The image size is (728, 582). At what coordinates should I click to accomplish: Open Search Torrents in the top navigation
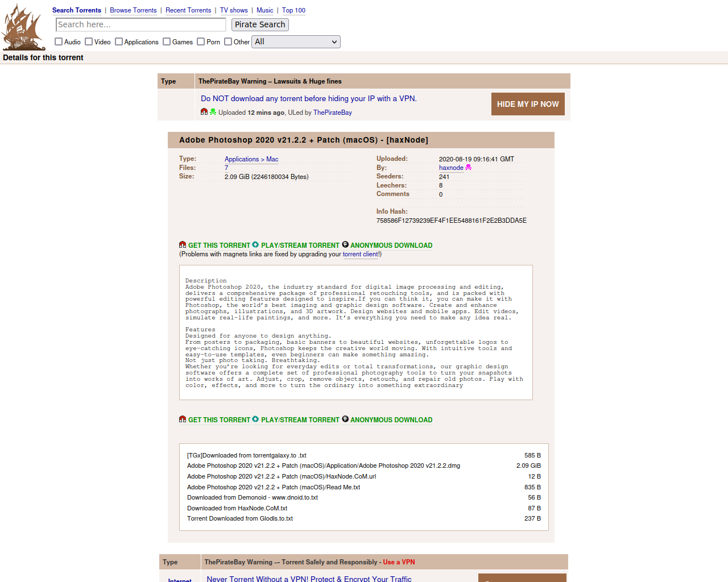[x=77, y=10]
